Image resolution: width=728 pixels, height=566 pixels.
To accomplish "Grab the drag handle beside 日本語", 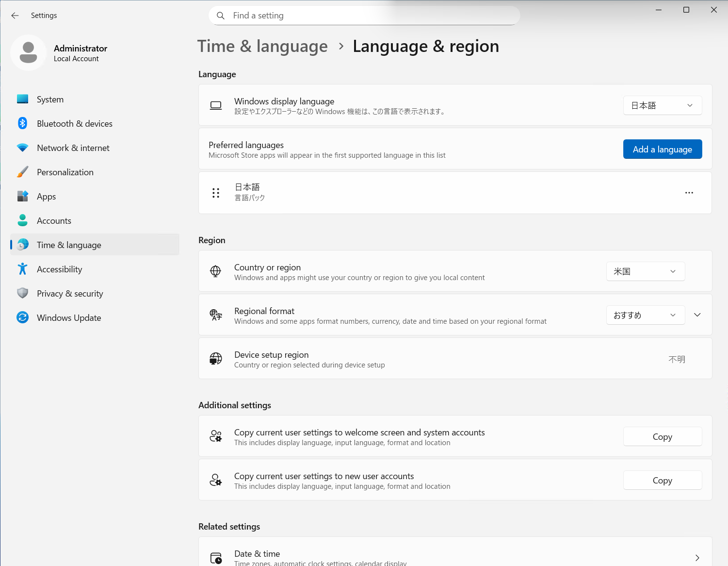I will tap(216, 193).
